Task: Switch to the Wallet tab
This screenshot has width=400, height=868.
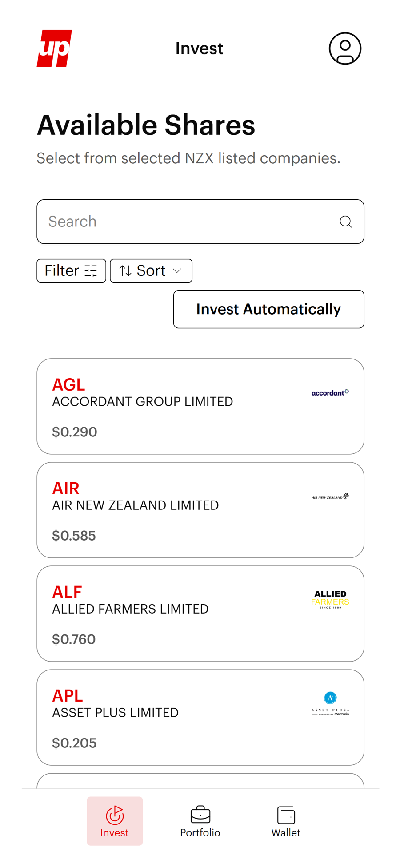Action: pyautogui.click(x=286, y=822)
